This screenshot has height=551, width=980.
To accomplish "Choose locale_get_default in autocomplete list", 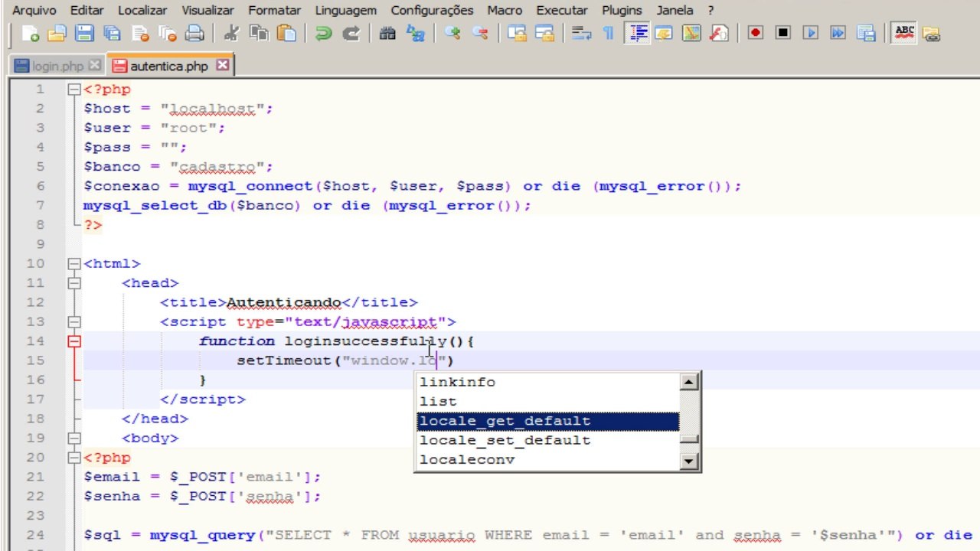I will pos(548,421).
